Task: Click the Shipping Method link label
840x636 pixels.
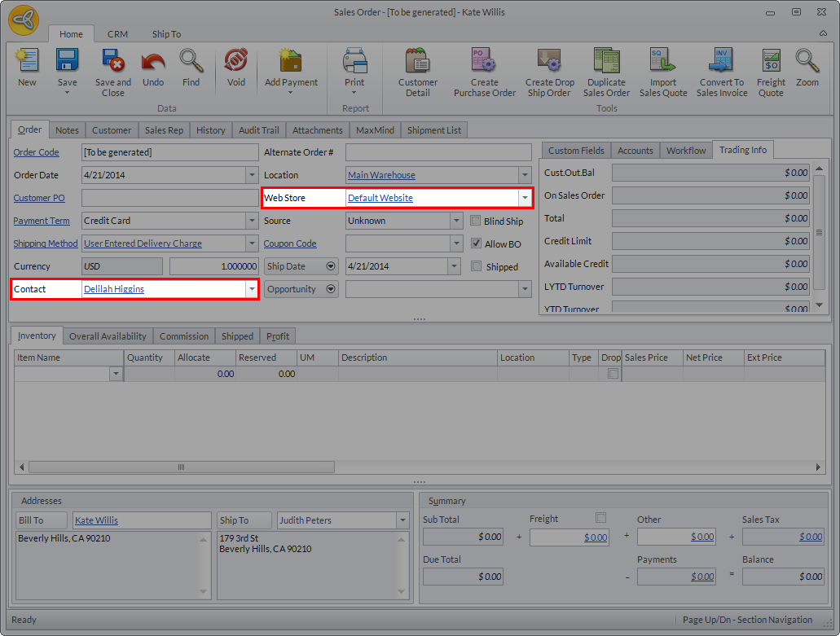Action: point(46,243)
